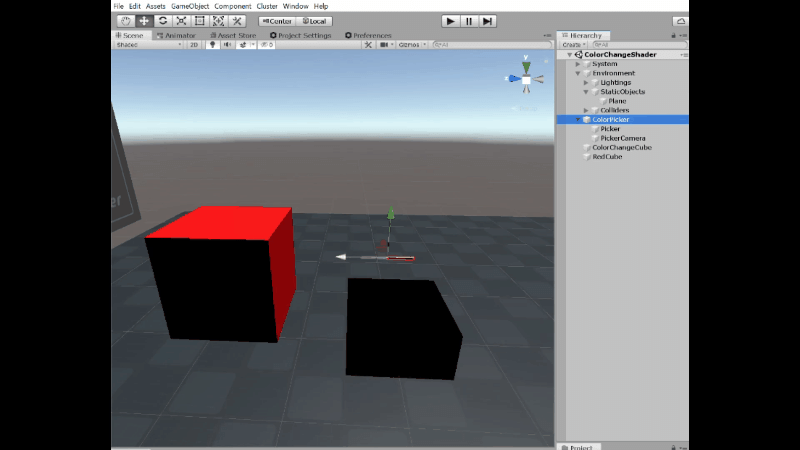Open the ColorChangeShader scene options menu
The image size is (800, 450).
(x=683, y=55)
